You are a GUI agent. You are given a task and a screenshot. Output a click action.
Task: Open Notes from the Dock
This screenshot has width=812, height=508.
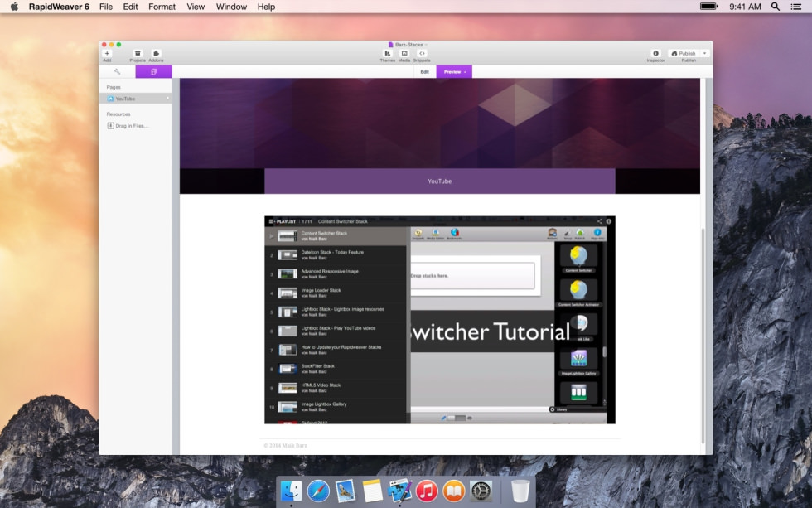click(372, 491)
